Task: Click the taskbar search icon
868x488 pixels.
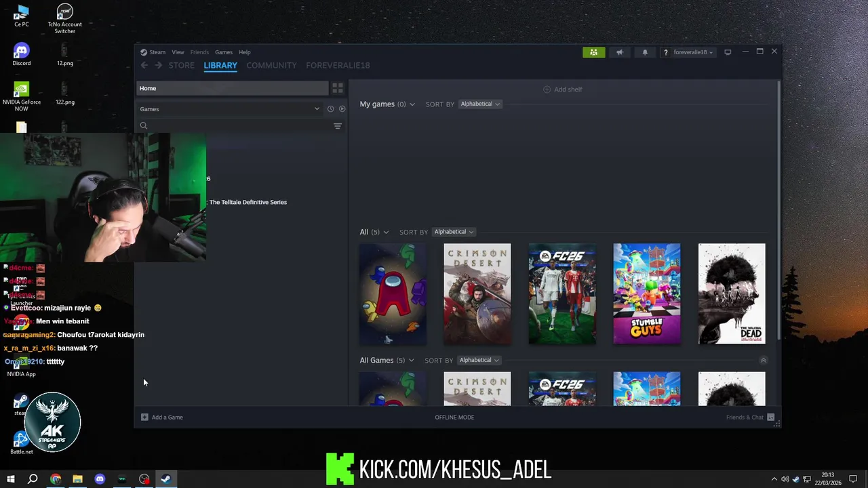Action: tap(33, 479)
